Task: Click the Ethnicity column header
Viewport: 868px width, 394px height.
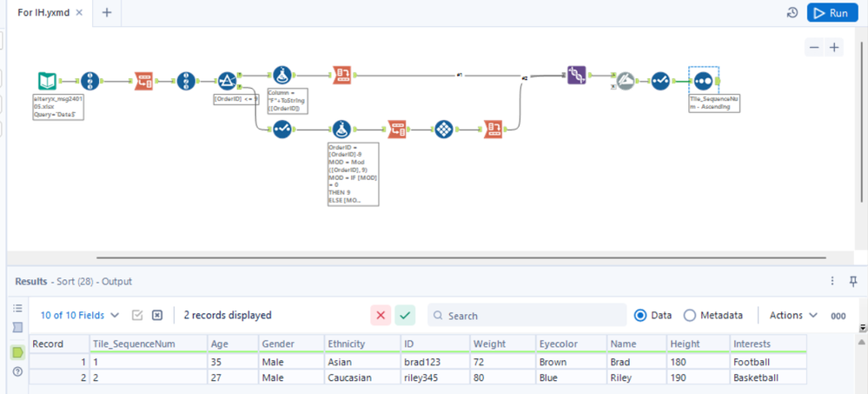Action: [x=362, y=344]
